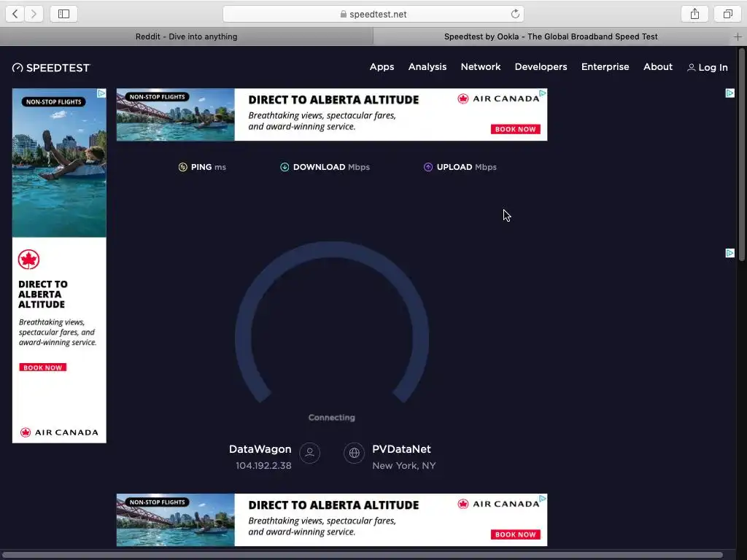Image resolution: width=747 pixels, height=560 pixels.
Task: Open the Enterprise menu item
Action: click(x=605, y=67)
